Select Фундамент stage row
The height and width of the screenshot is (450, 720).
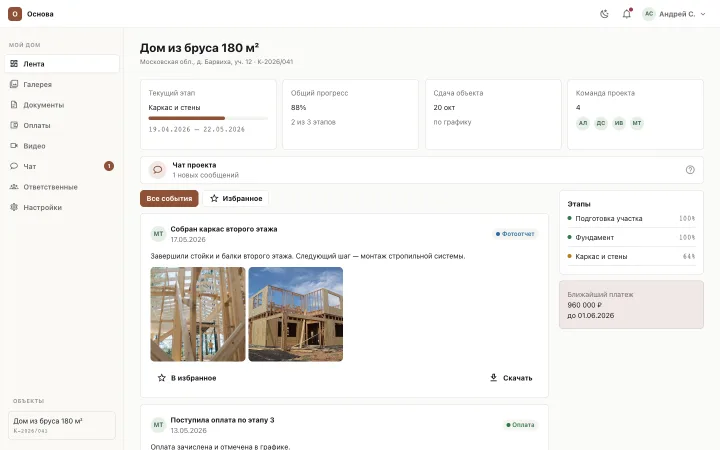631,237
